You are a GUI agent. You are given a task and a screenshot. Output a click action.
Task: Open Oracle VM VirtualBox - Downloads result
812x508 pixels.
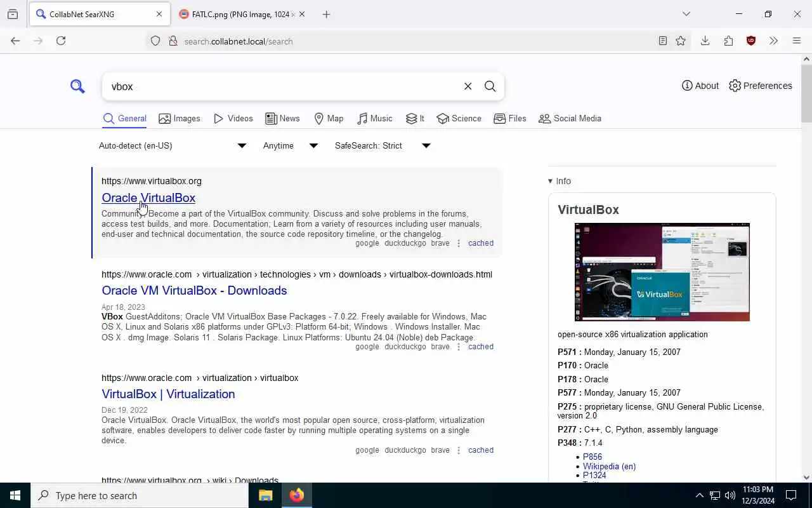tap(194, 291)
